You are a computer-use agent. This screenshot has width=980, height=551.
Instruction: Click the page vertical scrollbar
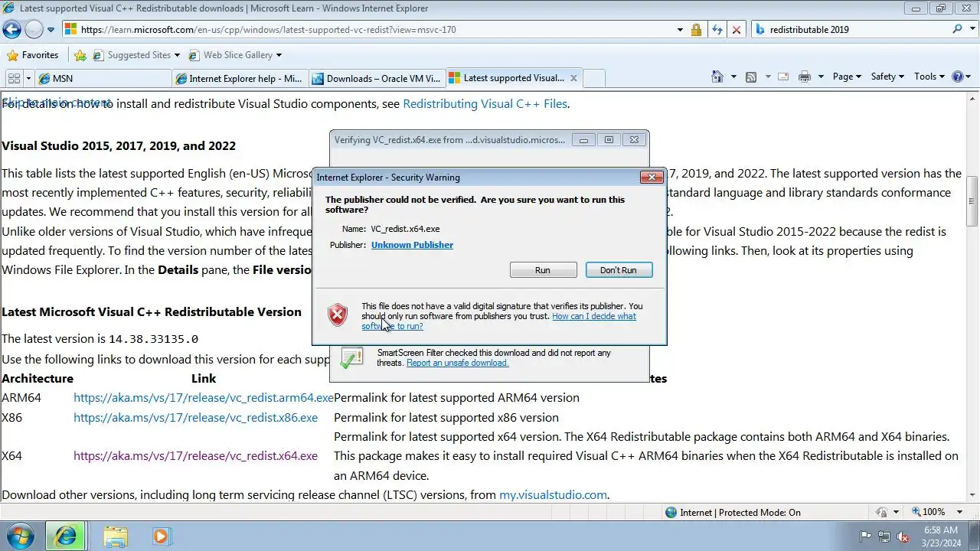click(972, 298)
